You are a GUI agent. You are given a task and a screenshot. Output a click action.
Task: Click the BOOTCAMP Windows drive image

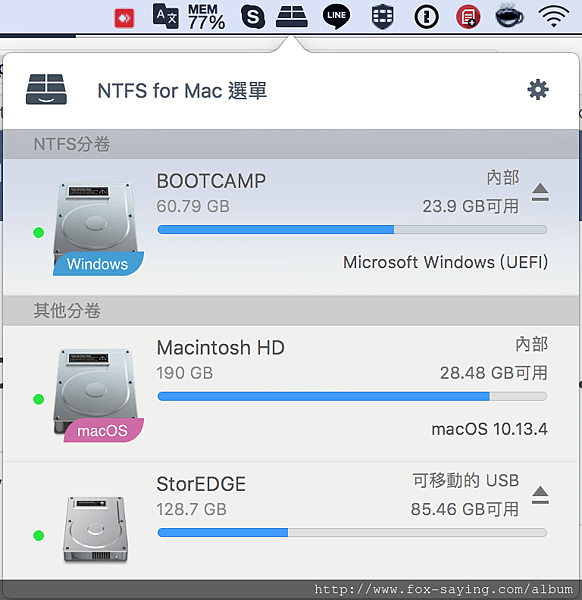tap(98, 228)
